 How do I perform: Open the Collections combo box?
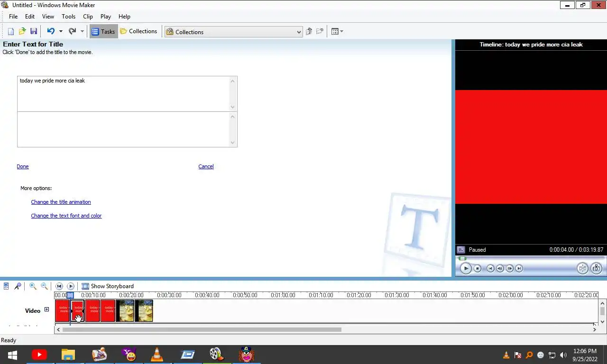pyautogui.click(x=233, y=32)
